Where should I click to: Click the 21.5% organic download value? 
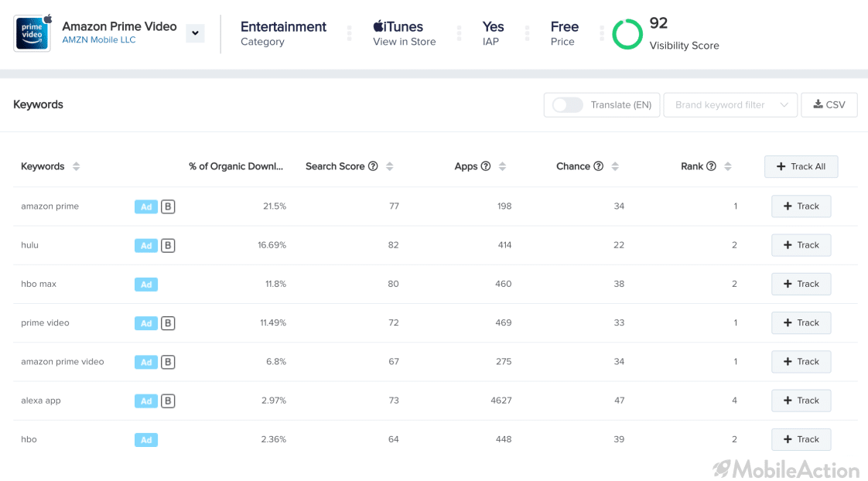[275, 206]
